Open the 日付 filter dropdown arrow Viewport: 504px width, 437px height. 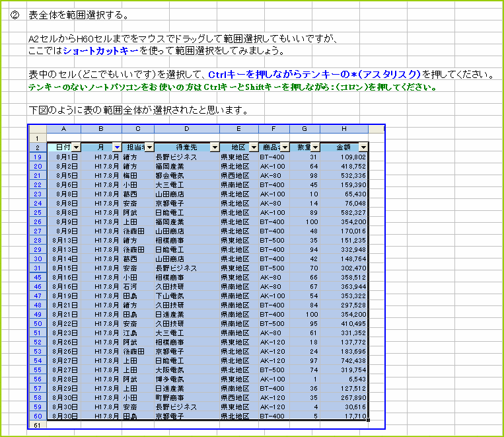[76, 147]
